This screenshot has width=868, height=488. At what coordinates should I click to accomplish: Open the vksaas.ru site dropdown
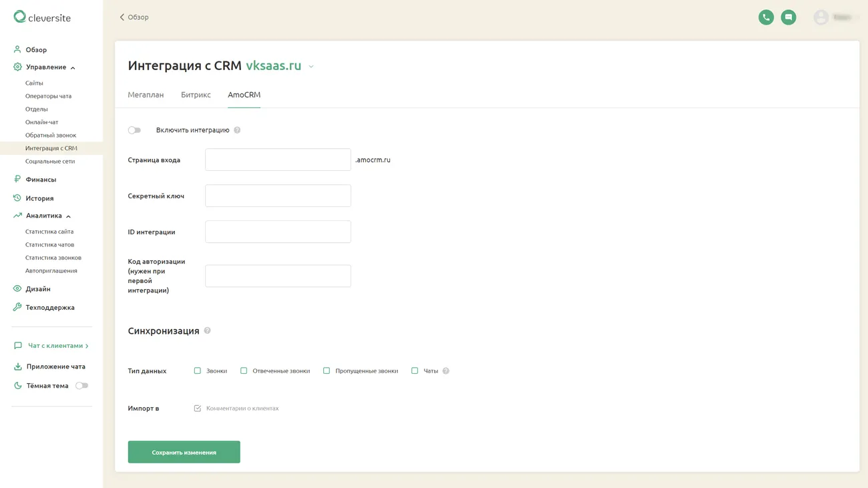point(311,67)
